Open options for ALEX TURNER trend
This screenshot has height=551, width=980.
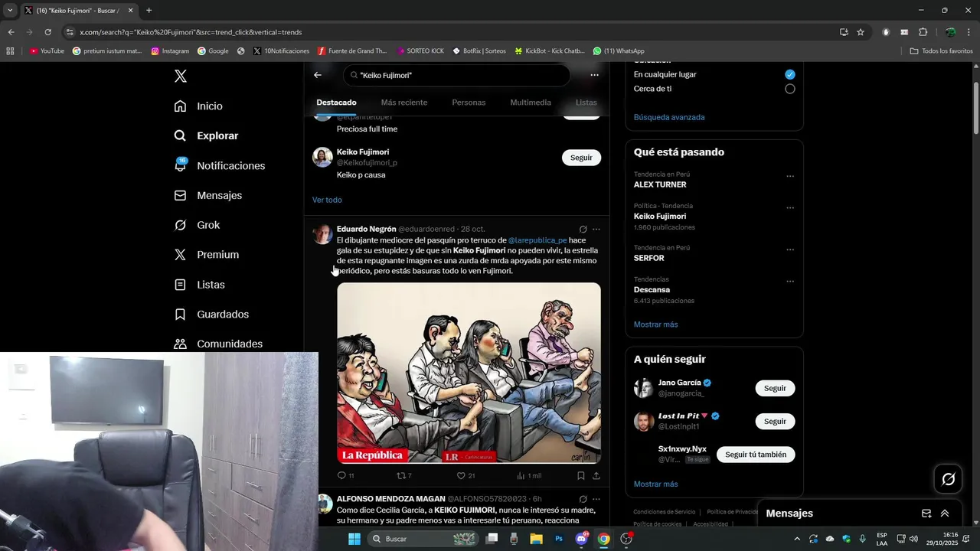pos(790,176)
